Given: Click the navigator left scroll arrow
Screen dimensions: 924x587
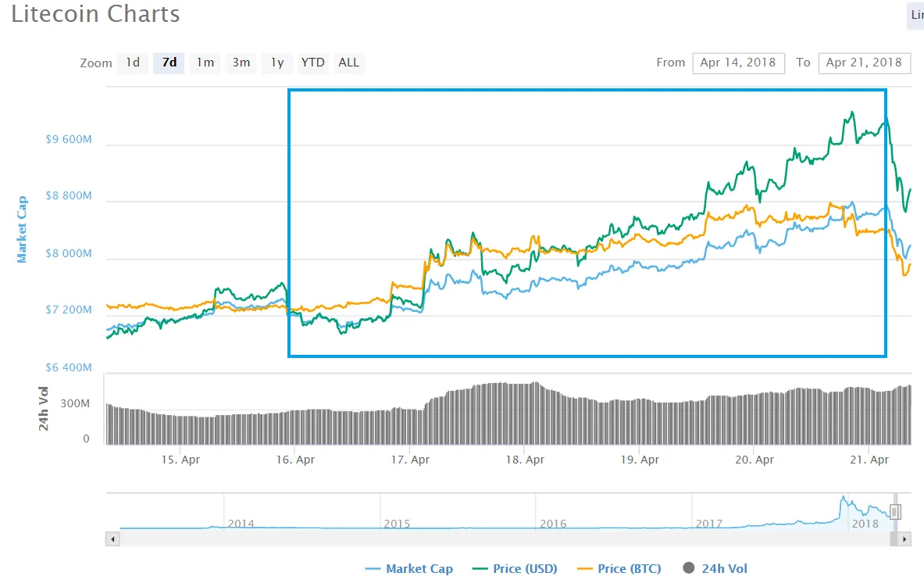Looking at the screenshot, I should tap(112, 539).
